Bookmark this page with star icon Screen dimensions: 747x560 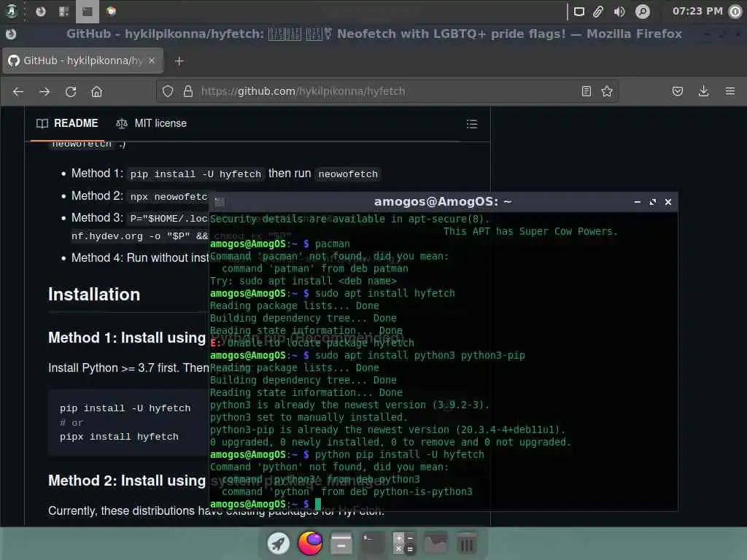tap(606, 91)
